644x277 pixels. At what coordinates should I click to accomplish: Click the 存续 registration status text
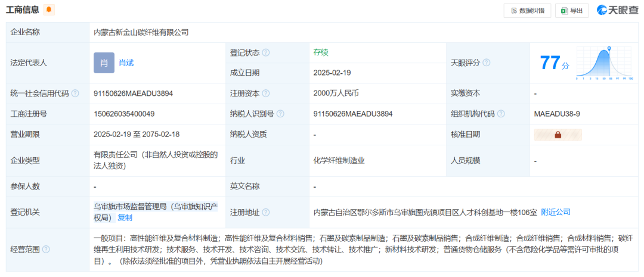pos(321,52)
